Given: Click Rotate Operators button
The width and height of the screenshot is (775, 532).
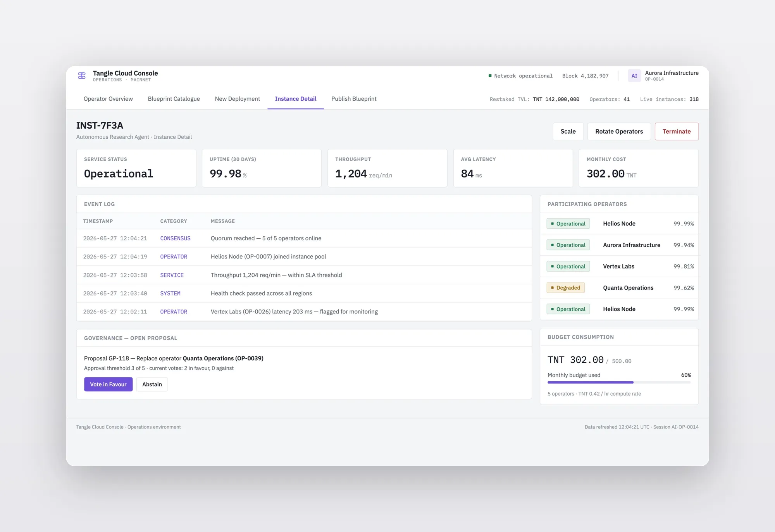Looking at the screenshot, I should (x=619, y=131).
